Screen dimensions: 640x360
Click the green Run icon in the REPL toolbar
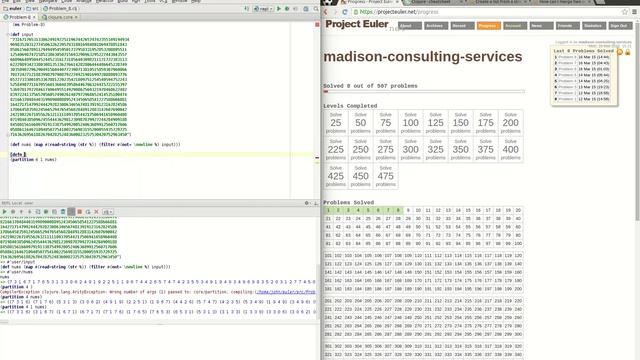(4, 212)
